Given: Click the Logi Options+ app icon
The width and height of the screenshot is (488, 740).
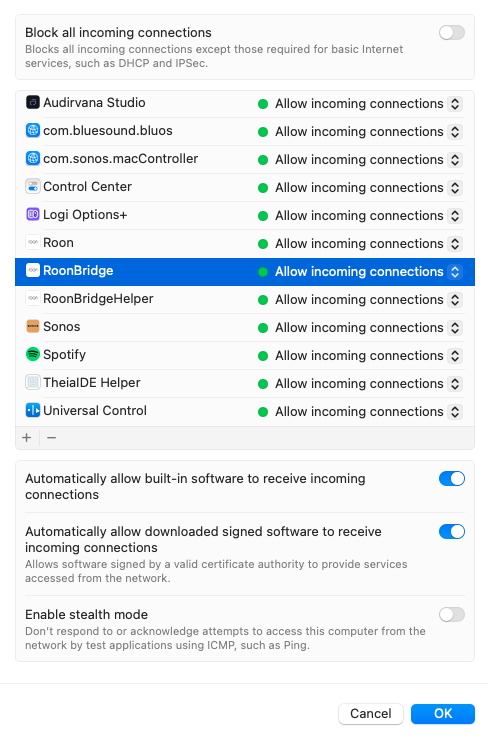Looking at the screenshot, I should point(33,214).
